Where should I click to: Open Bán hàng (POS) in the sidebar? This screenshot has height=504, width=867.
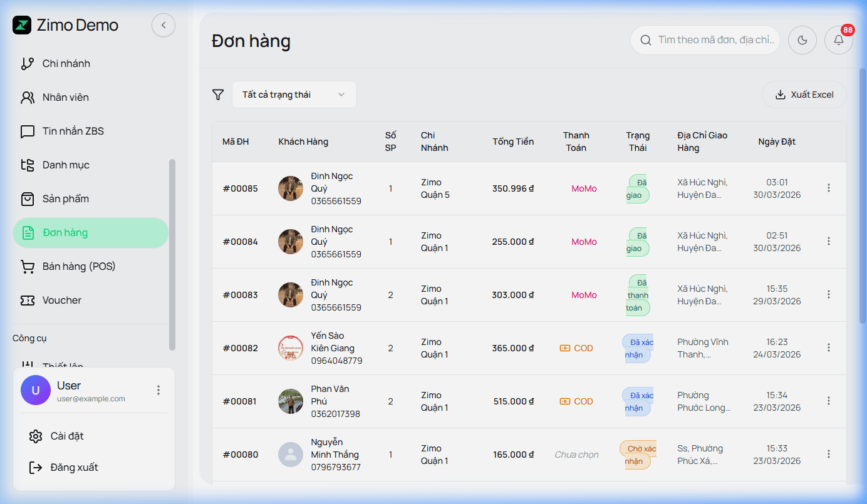tap(79, 267)
